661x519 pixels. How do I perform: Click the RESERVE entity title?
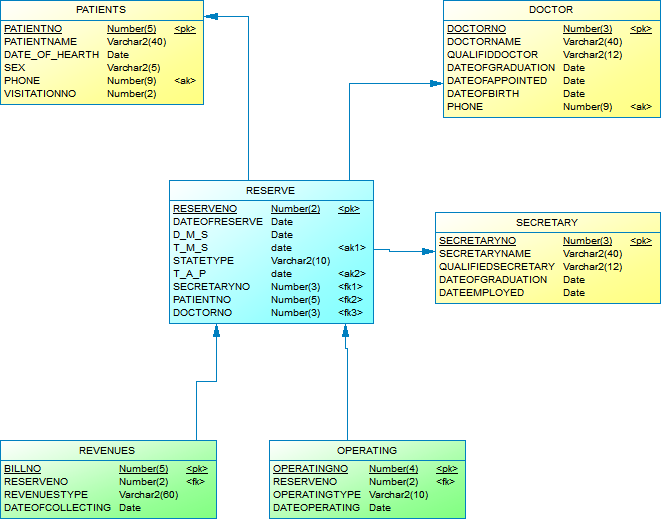[270, 190]
